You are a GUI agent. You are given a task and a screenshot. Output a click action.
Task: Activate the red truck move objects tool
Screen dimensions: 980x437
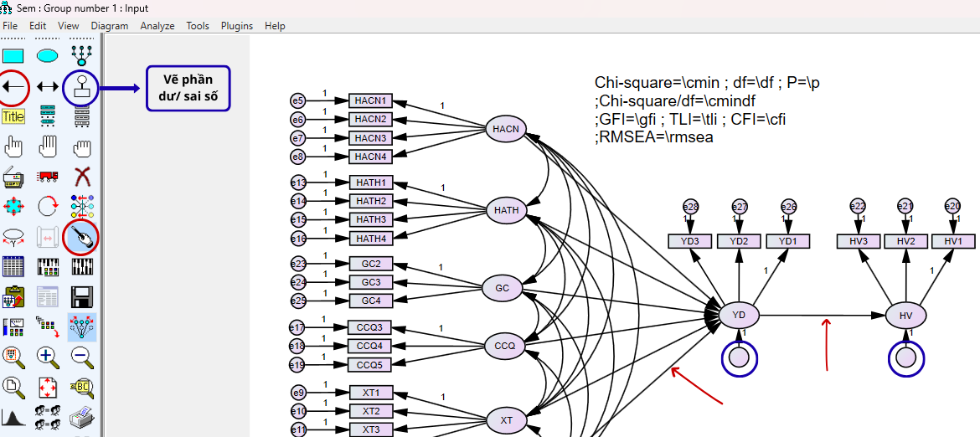48,177
